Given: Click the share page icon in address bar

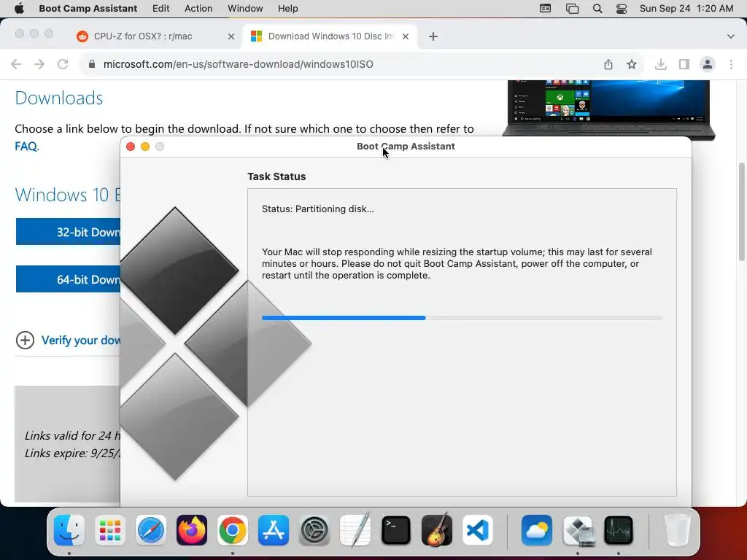Looking at the screenshot, I should (608, 64).
